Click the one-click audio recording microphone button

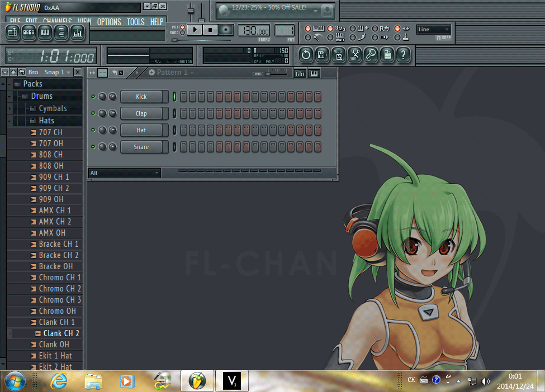click(371, 55)
